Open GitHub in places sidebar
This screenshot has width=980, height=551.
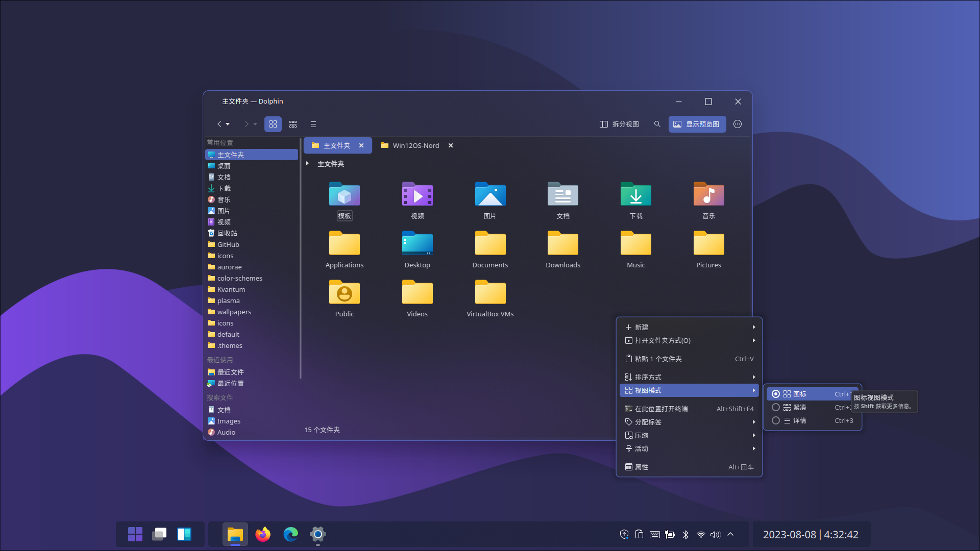251,244
